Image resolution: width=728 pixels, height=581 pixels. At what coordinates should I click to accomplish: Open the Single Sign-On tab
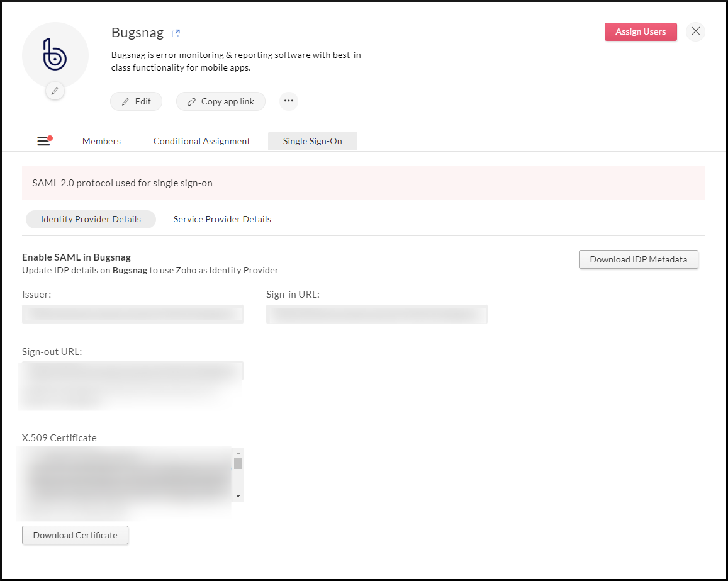click(312, 141)
